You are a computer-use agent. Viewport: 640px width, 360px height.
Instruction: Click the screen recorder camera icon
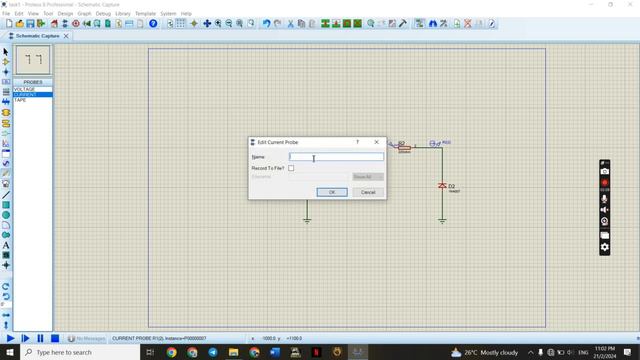point(604,171)
